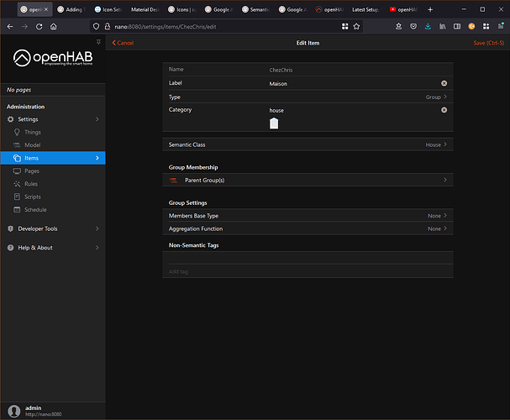Open Settings gear in sidebar
The width and height of the screenshot is (510, 420).
click(11, 119)
